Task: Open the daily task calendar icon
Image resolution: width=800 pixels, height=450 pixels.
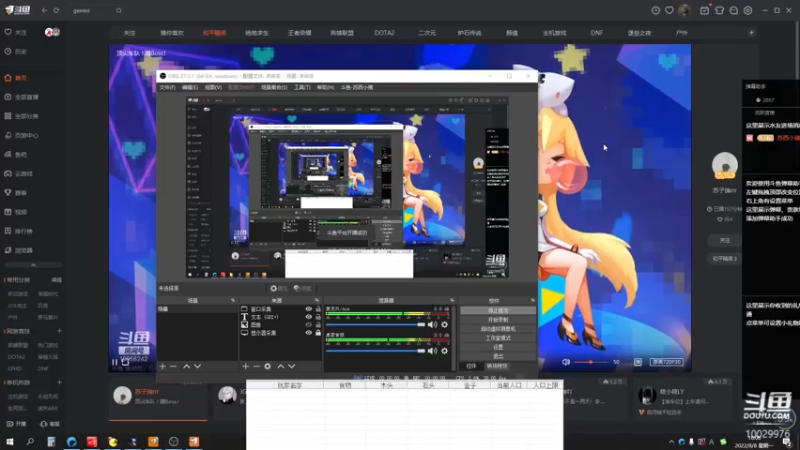Action: [704, 10]
